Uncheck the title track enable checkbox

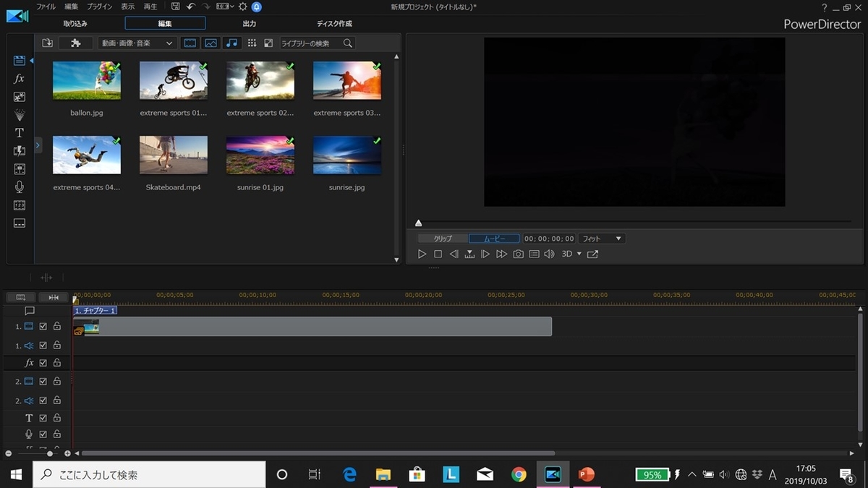point(43,418)
